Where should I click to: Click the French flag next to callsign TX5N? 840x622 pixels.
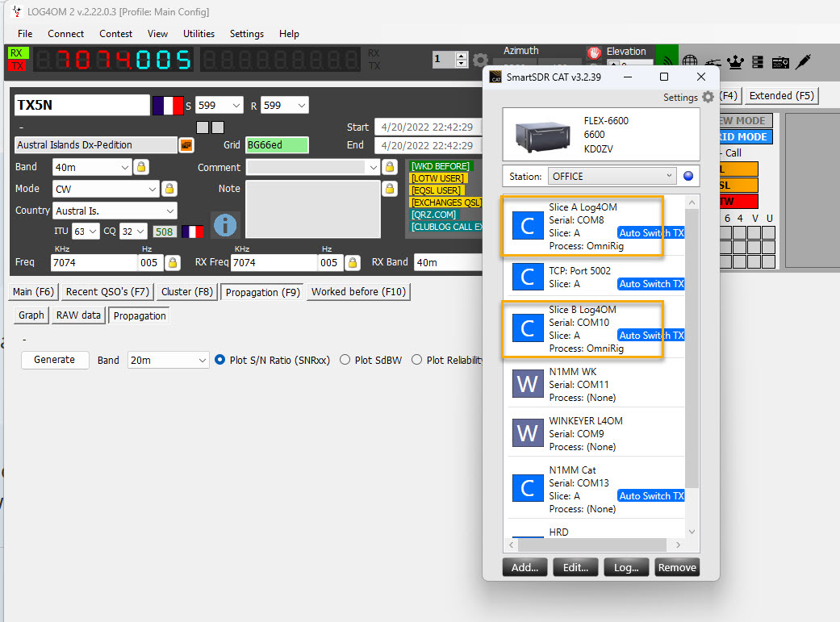click(168, 106)
